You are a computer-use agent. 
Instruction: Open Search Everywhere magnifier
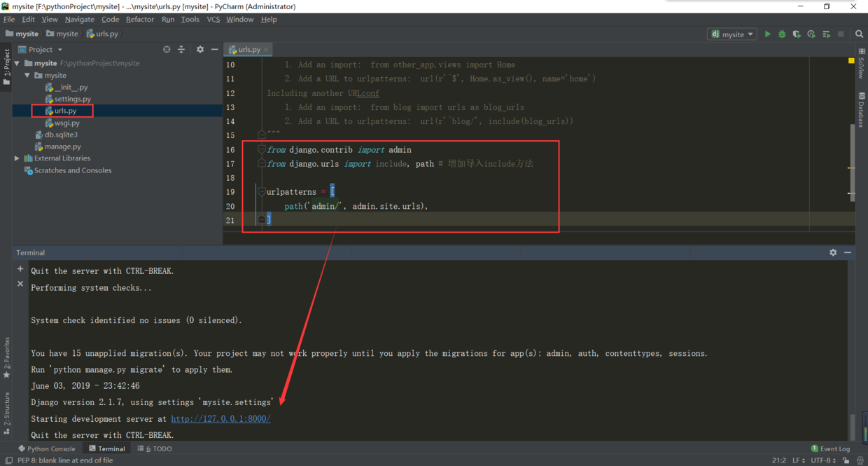(859, 34)
